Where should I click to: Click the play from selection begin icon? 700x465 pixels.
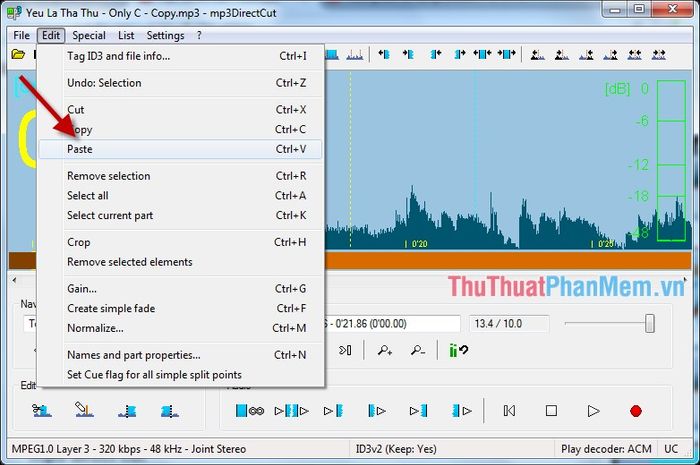(x=376, y=411)
